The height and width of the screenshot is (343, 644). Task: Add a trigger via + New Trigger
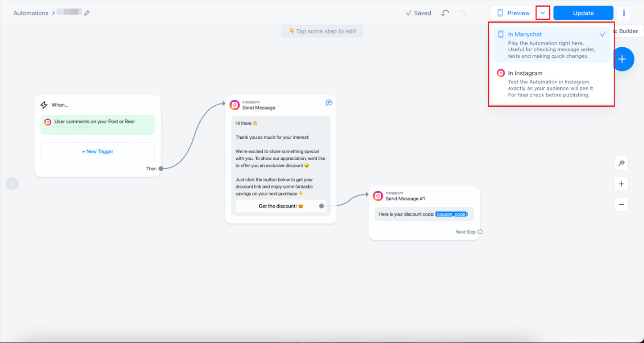tap(98, 152)
